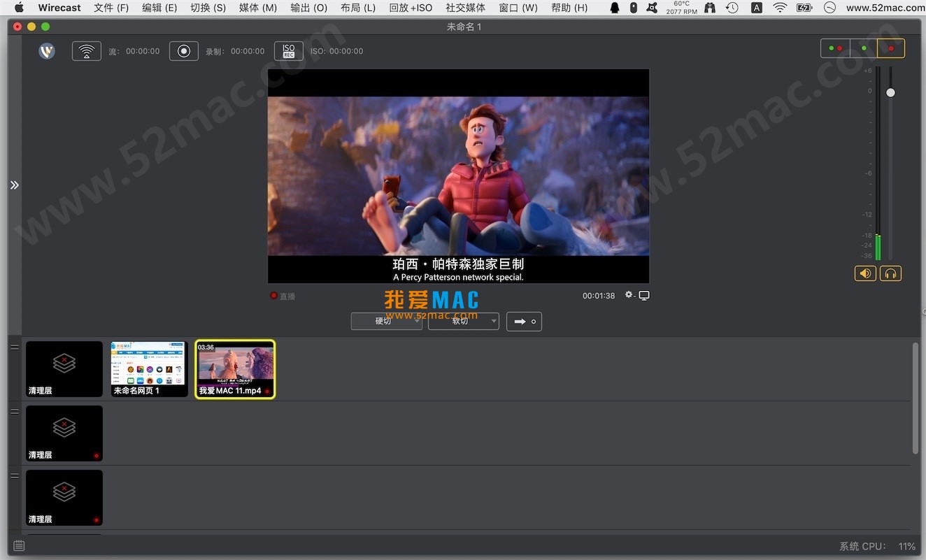Select the 未命名网页 1 shot thumbnail

click(149, 368)
